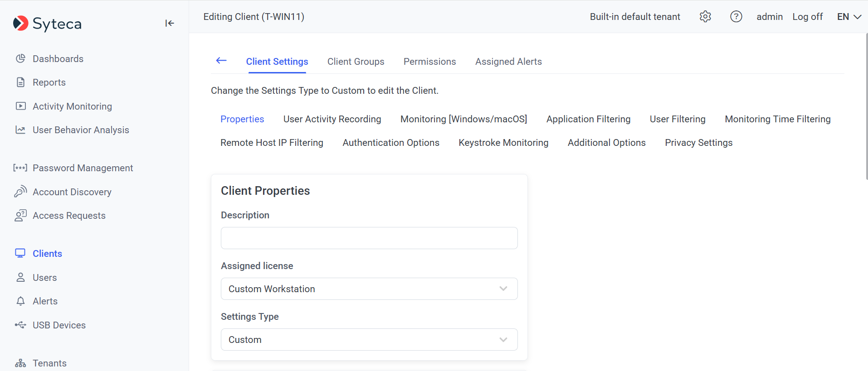
Task: Click into the Description text field
Action: [x=369, y=238]
